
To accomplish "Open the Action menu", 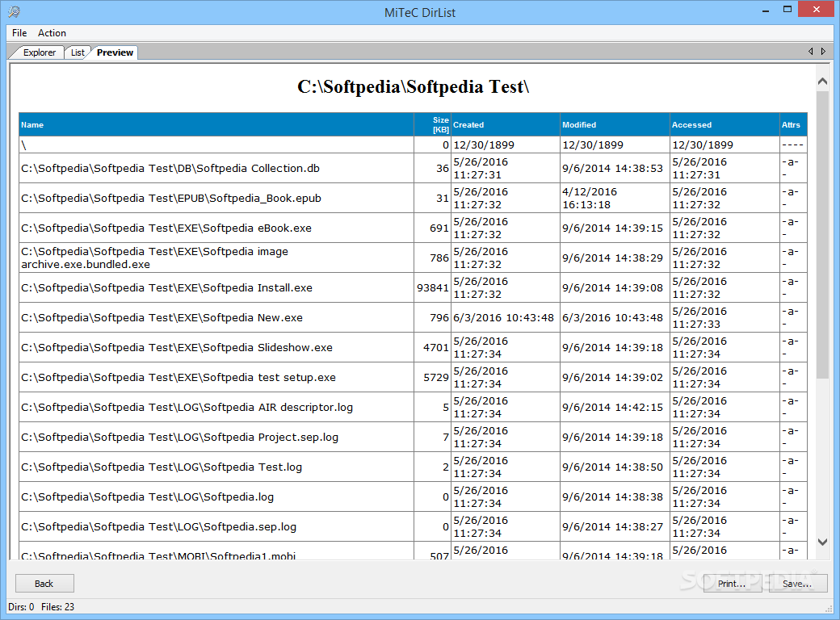I will (52, 32).
